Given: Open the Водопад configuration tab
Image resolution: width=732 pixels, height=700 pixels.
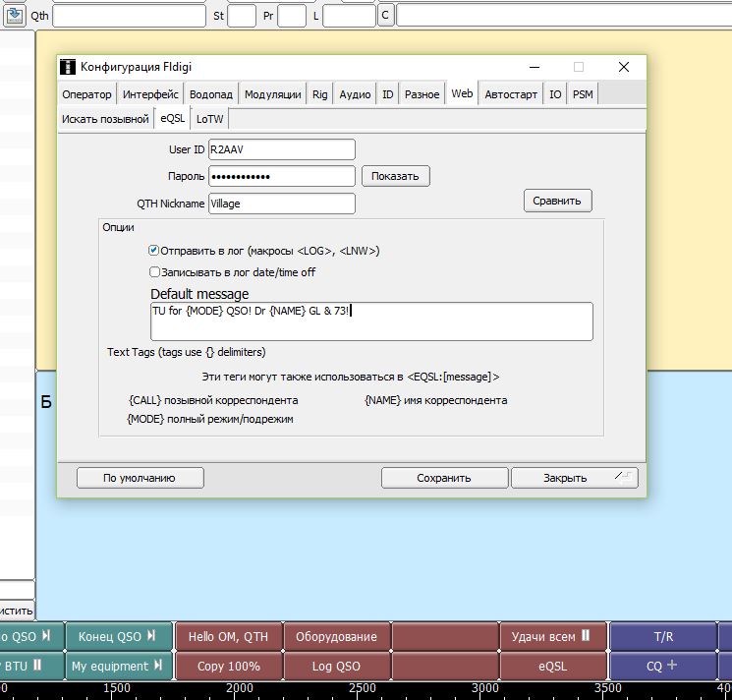Looking at the screenshot, I should click(x=211, y=94).
